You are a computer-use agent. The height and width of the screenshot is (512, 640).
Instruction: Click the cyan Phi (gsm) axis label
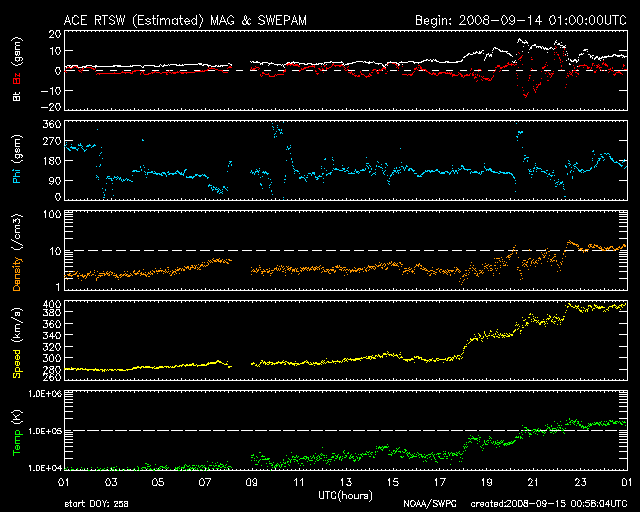[x=16, y=160]
